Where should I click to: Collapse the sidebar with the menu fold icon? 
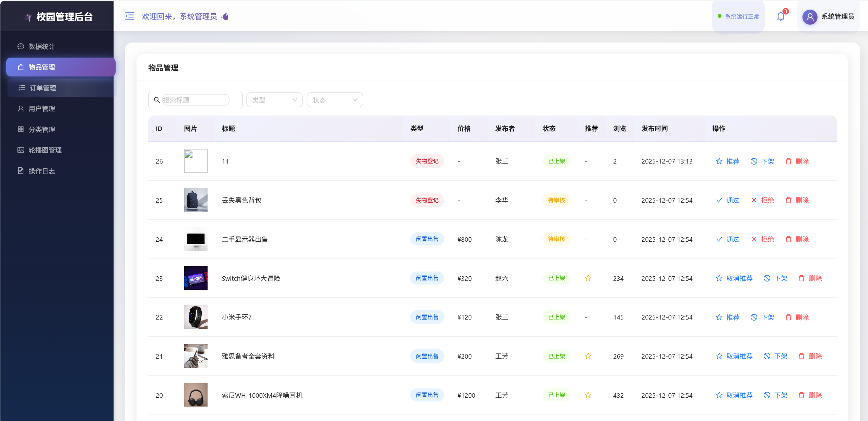(129, 16)
